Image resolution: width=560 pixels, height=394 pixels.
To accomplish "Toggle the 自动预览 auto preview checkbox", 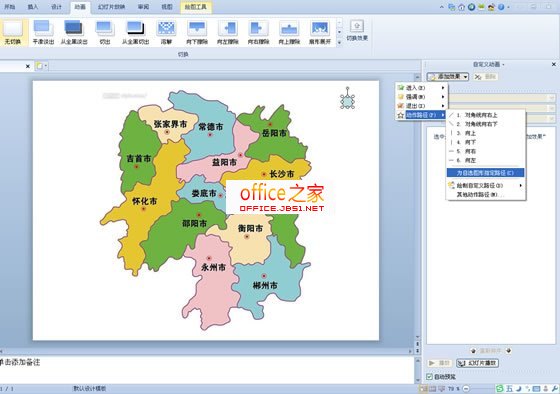I will click(x=430, y=376).
